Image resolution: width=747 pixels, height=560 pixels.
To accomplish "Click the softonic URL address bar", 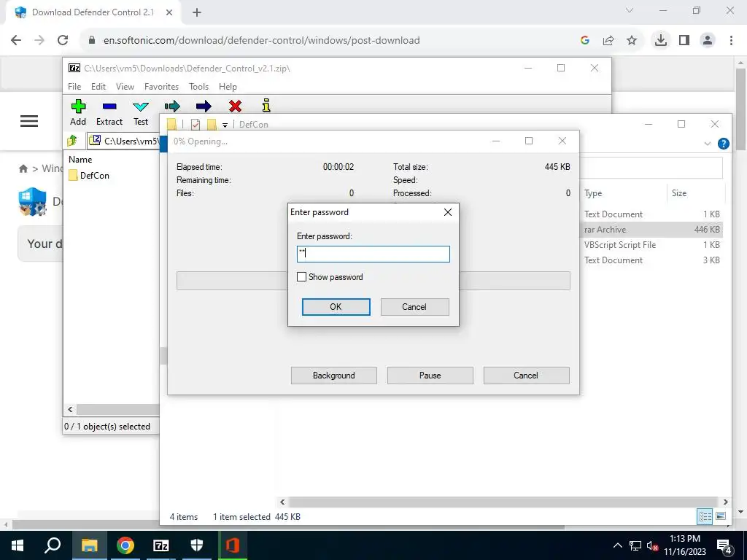I will tap(262, 41).
